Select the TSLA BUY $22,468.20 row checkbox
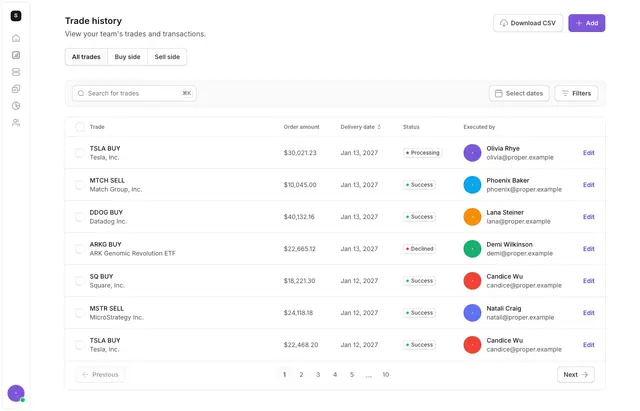Screen dimensions: 640x411 tap(80, 345)
